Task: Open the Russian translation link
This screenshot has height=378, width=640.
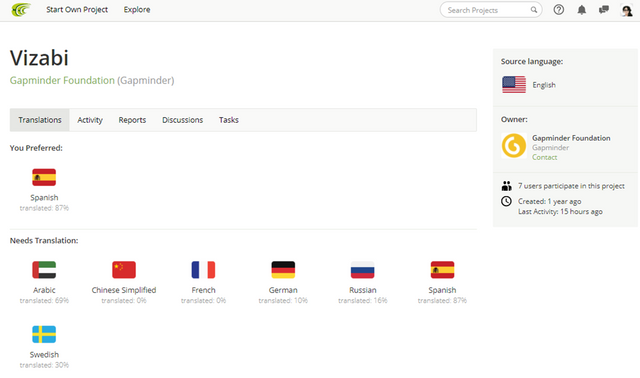Action: coord(362,290)
